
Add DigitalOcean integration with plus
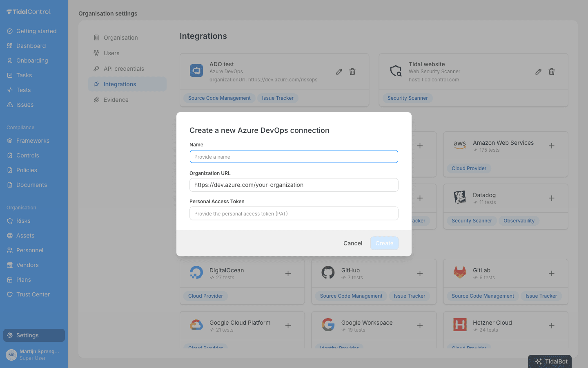[x=288, y=274]
